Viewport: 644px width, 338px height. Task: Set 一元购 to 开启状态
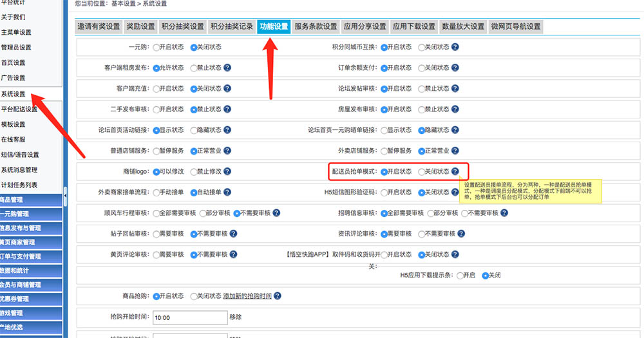pos(156,47)
